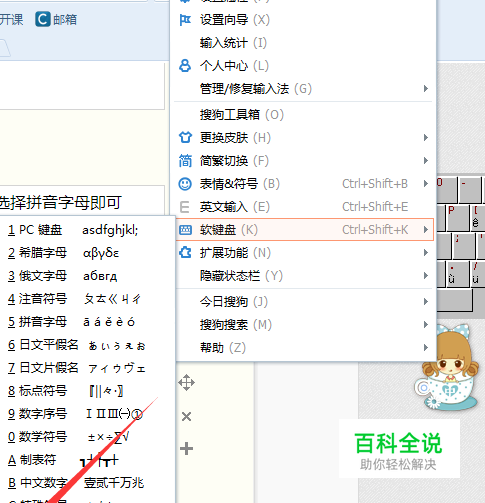Click the keyboard icon beside 软键盘
This screenshot has width=485, height=503.
(185, 230)
